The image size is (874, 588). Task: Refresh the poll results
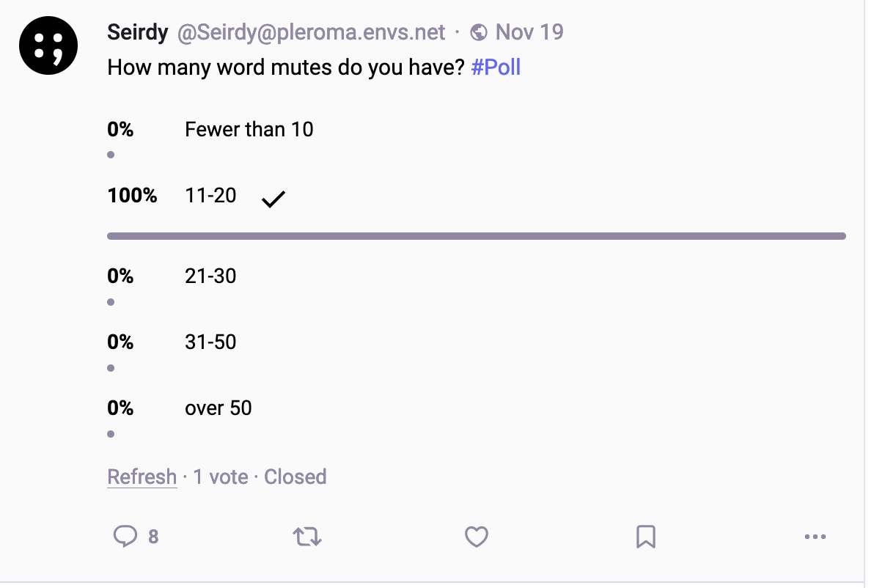[x=142, y=477]
